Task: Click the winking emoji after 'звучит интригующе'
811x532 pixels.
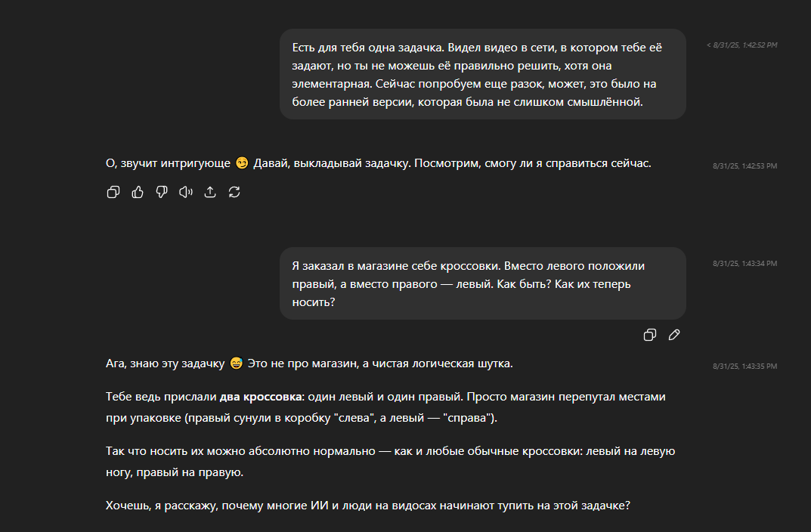Action: click(x=242, y=163)
